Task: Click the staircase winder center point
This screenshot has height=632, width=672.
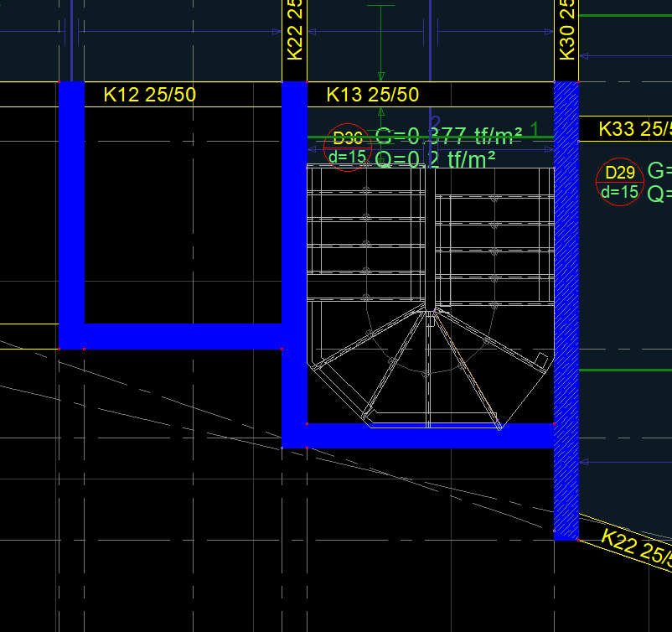Action: tap(429, 313)
